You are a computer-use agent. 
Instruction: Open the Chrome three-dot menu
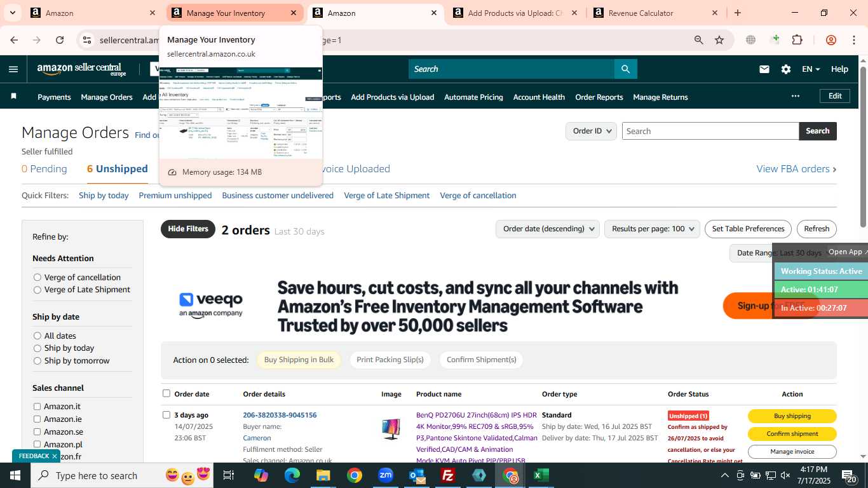click(x=853, y=40)
